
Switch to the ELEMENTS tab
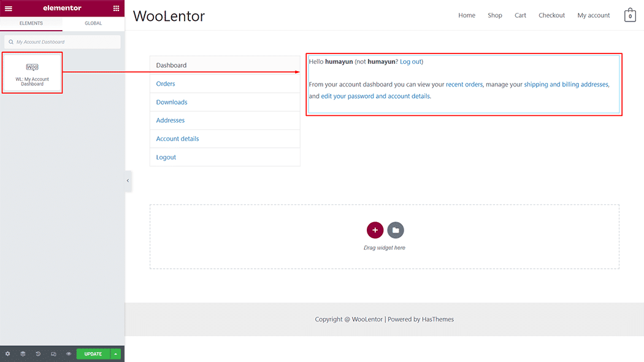click(31, 23)
